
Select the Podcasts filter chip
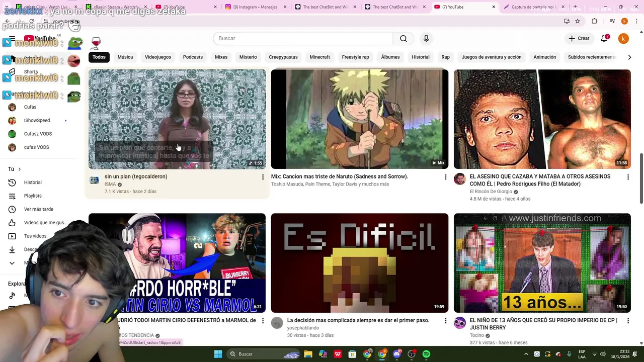point(193,57)
